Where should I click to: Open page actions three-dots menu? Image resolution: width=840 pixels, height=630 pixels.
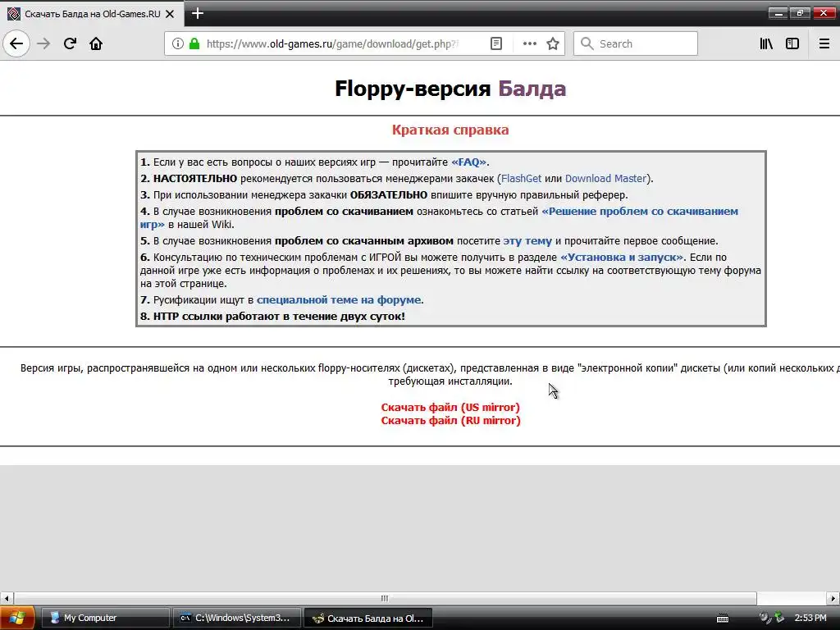[529, 43]
